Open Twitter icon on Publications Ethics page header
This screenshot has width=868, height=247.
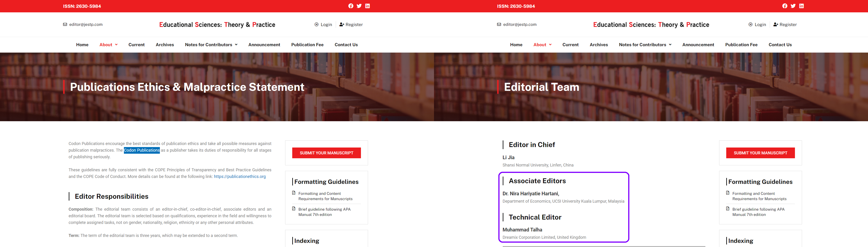(x=359, y=6)
